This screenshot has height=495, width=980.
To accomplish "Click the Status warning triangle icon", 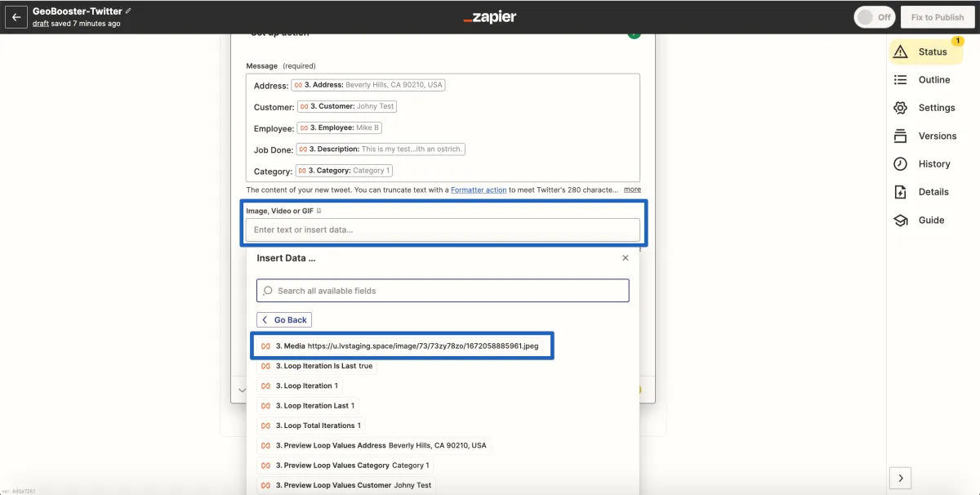I will tap(901, 51).
